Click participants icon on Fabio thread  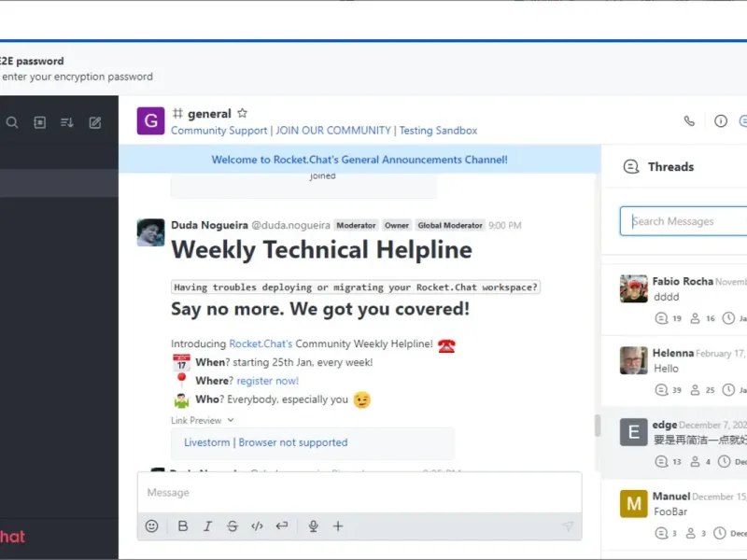tap(695, 318)
